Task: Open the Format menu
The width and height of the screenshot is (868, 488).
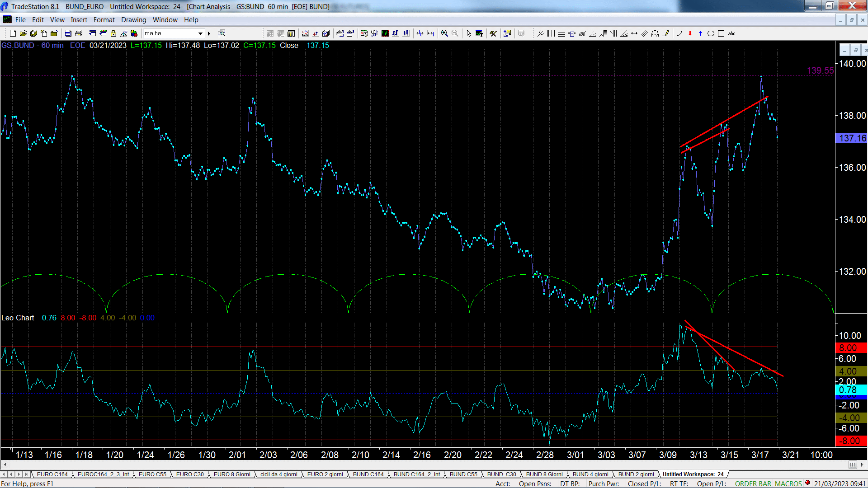Action: [104, 20]
